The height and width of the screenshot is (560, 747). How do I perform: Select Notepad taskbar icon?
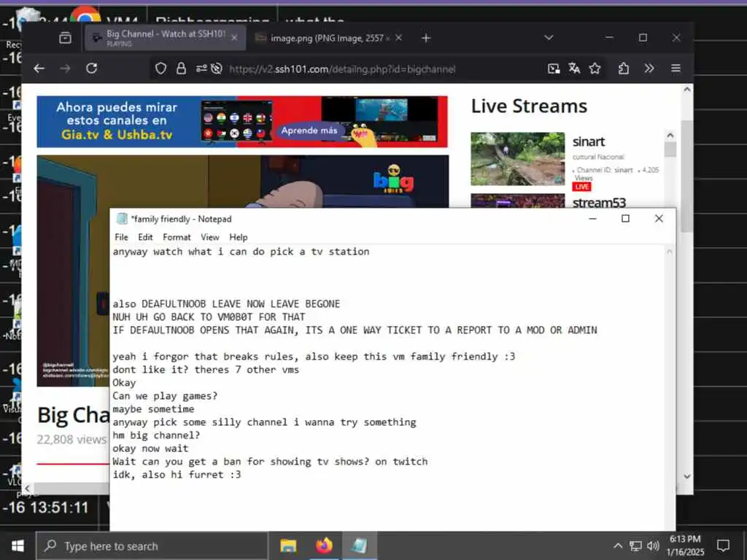(359, 545)
